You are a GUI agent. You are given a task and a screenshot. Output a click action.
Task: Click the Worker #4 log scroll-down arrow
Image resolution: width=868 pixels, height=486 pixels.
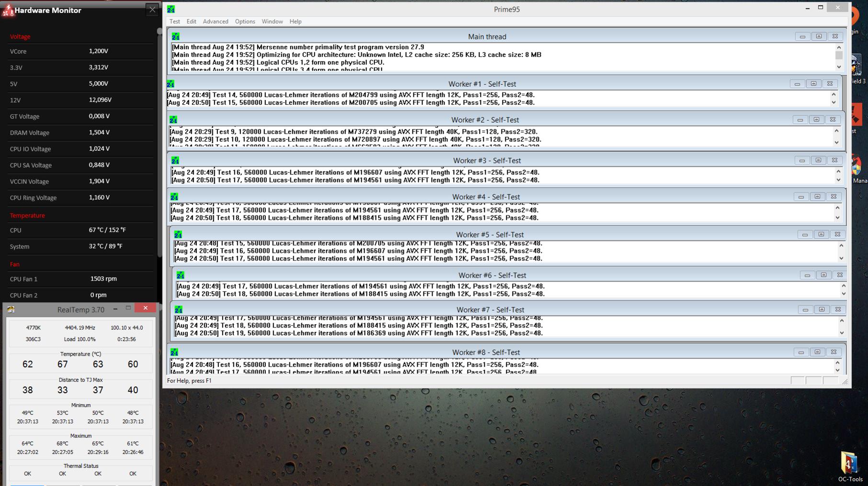(x=837, y=218)
